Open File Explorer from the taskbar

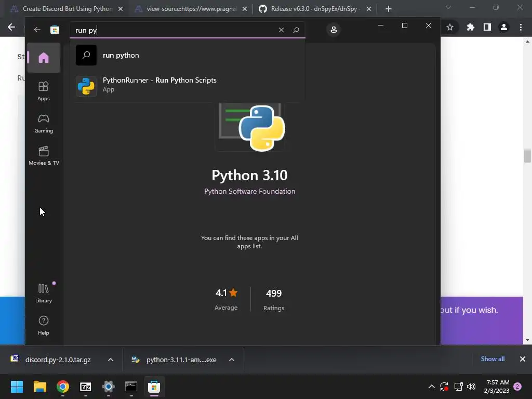click(39, 387)
